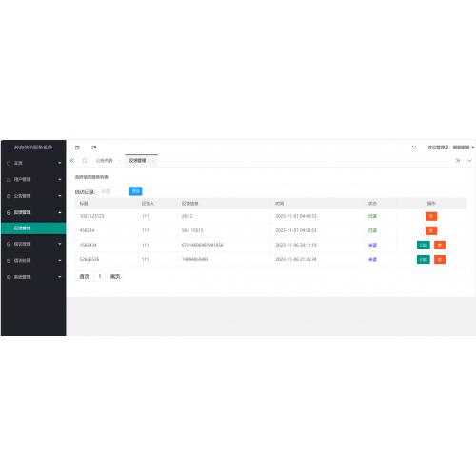This screenshot has width=476, height=476.
Task: Close the active tab using its x icon
Action: (x=153, y=161)
